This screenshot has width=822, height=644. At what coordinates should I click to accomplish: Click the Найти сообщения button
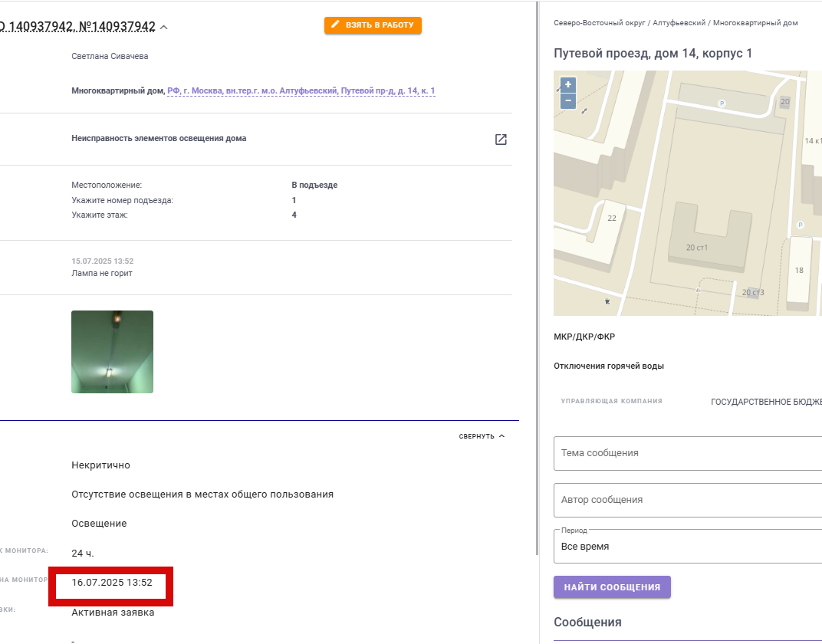(612, 587)
